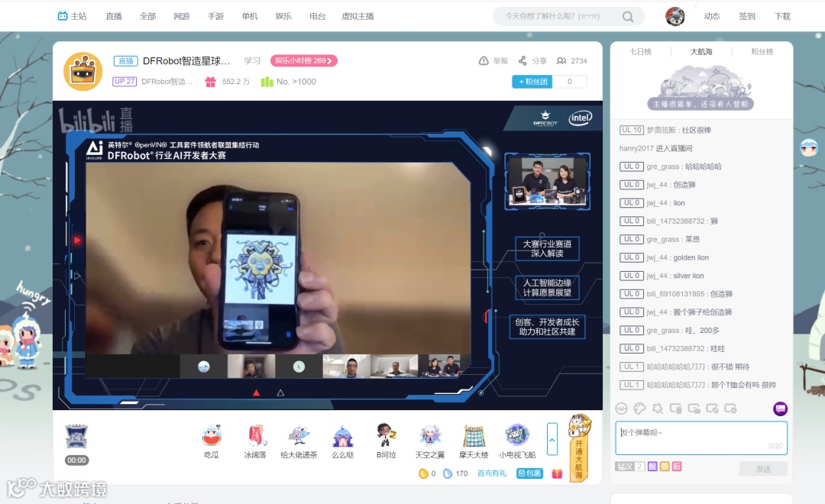Click the DFRobot streamer avatar
The image size is (825, 504).
coord(82,72)
